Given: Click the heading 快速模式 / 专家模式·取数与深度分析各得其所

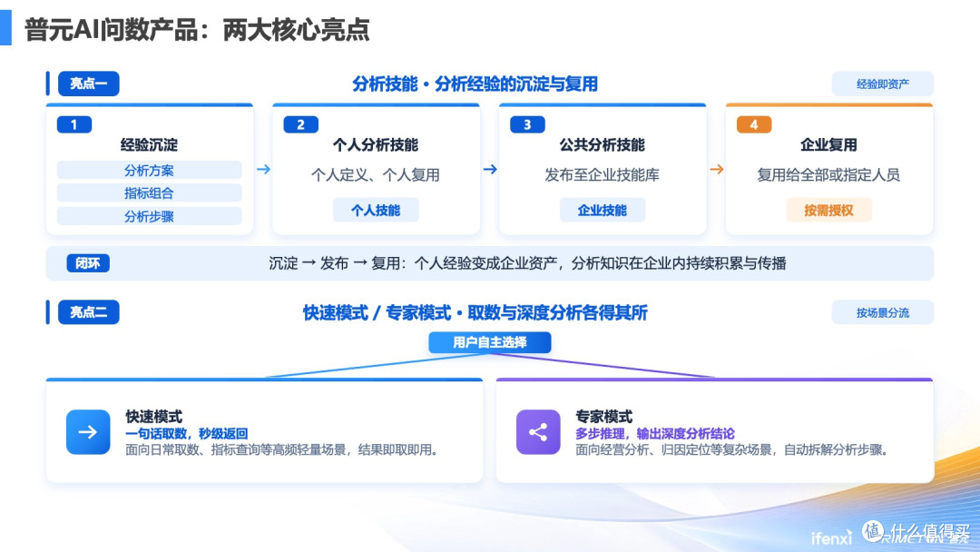Looking at the screenshot, I should coord(475,312).
